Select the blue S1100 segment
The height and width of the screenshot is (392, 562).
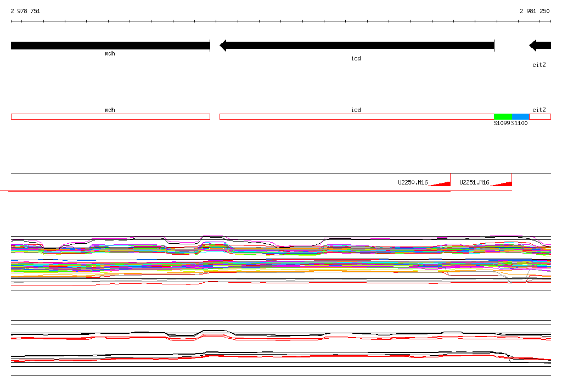520,116
